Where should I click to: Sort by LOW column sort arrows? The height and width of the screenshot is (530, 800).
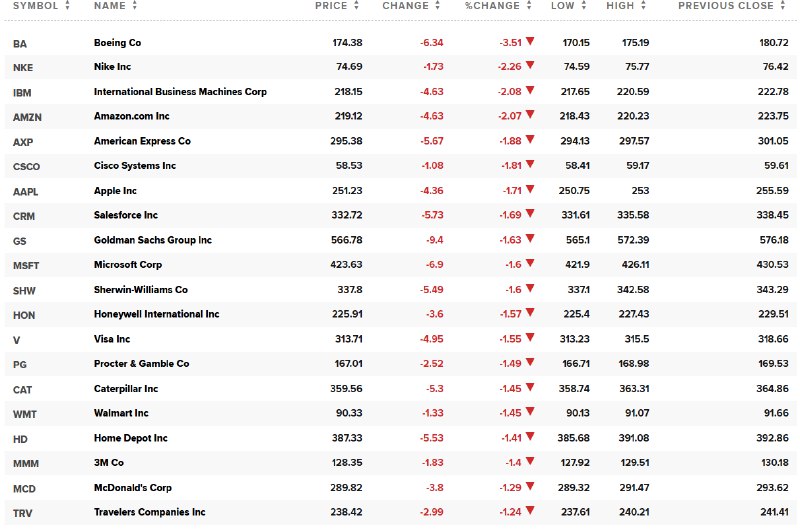point(583,6)
